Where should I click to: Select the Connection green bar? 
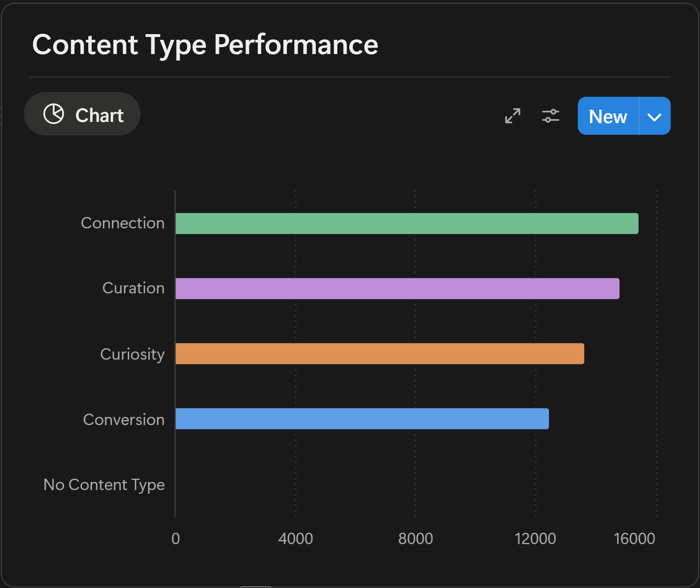pos(407,223)
